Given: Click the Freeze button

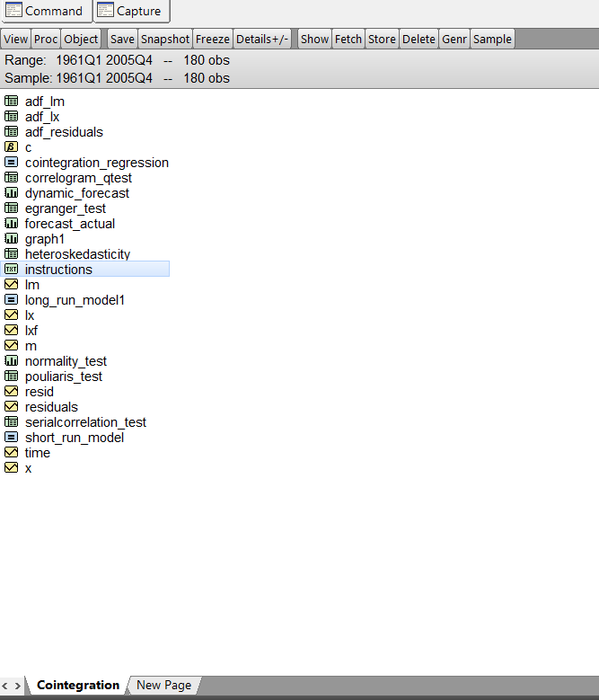Looking at the screenshot, I should (x=212, y=39).
